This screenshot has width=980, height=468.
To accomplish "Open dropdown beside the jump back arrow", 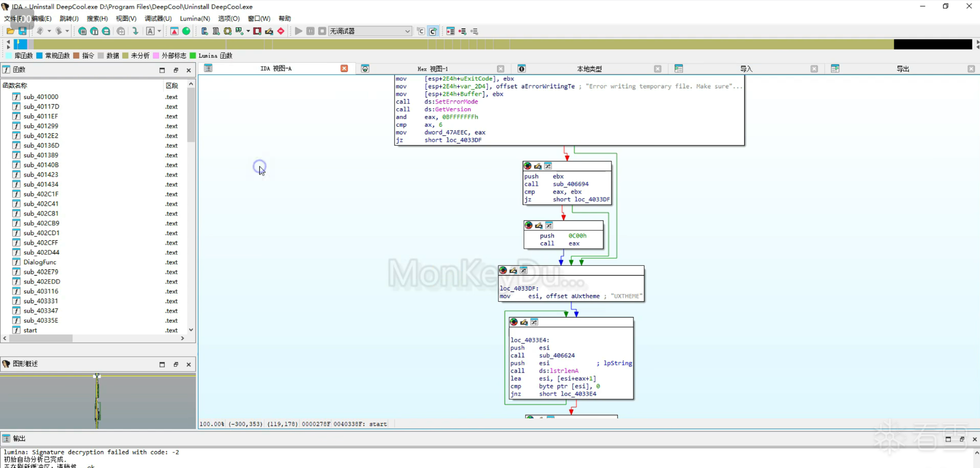I will 49,31.
